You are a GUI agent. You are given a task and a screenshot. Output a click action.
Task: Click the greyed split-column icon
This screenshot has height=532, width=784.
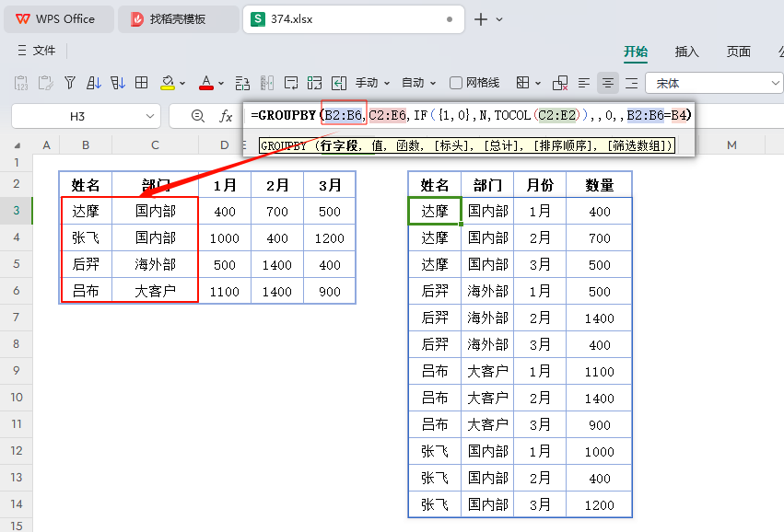point(267,83)
